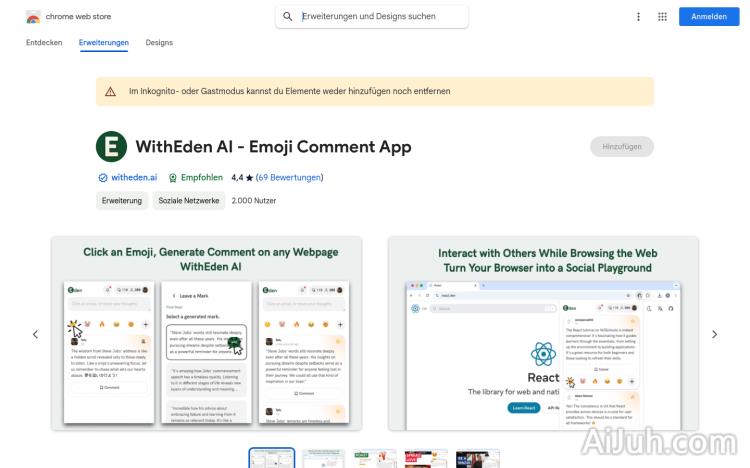Image resolution: width=750 pixels, height=468 pixels.
Task: Click the rating star icon
Action: [249, 178]
